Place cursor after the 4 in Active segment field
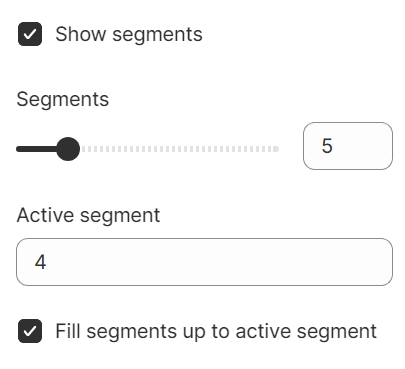 47,262
